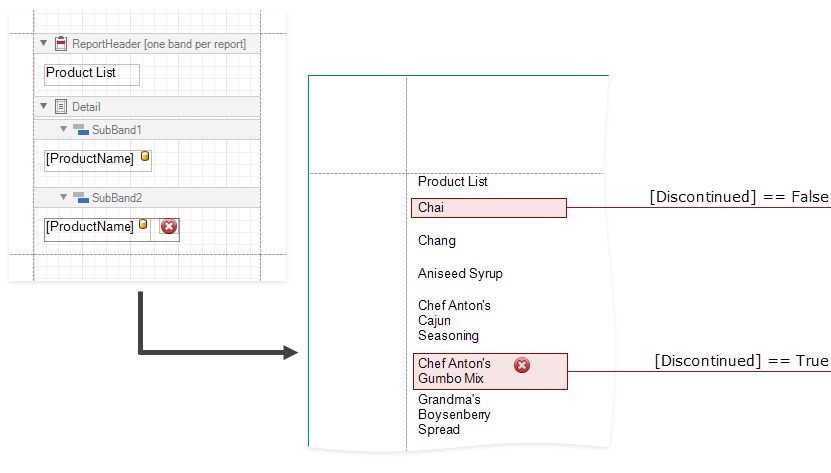Click the Product List title in preview
The image size is (831, 473).
click(453, 182)
